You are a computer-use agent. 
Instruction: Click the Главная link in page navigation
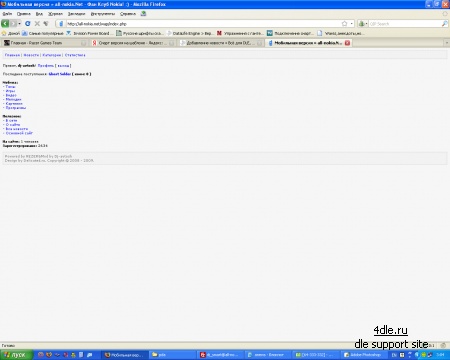12,55
